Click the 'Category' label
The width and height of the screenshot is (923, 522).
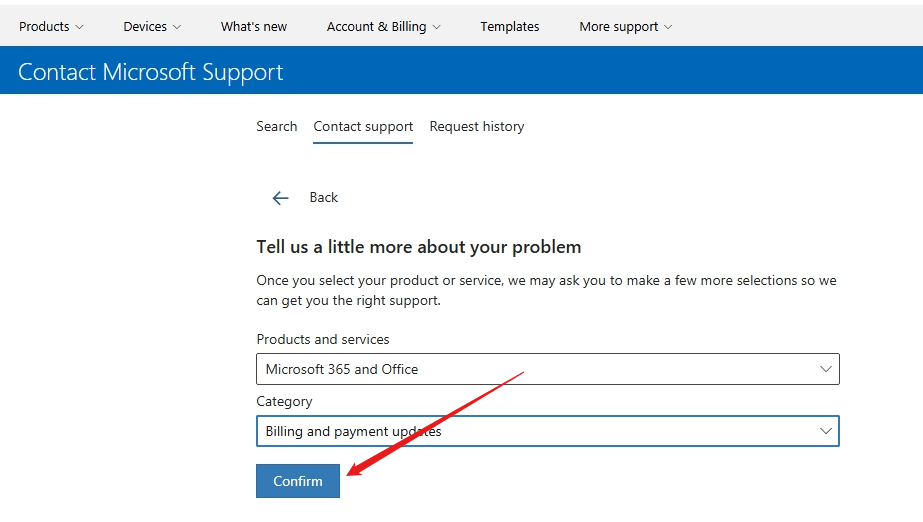pos(284,401)
